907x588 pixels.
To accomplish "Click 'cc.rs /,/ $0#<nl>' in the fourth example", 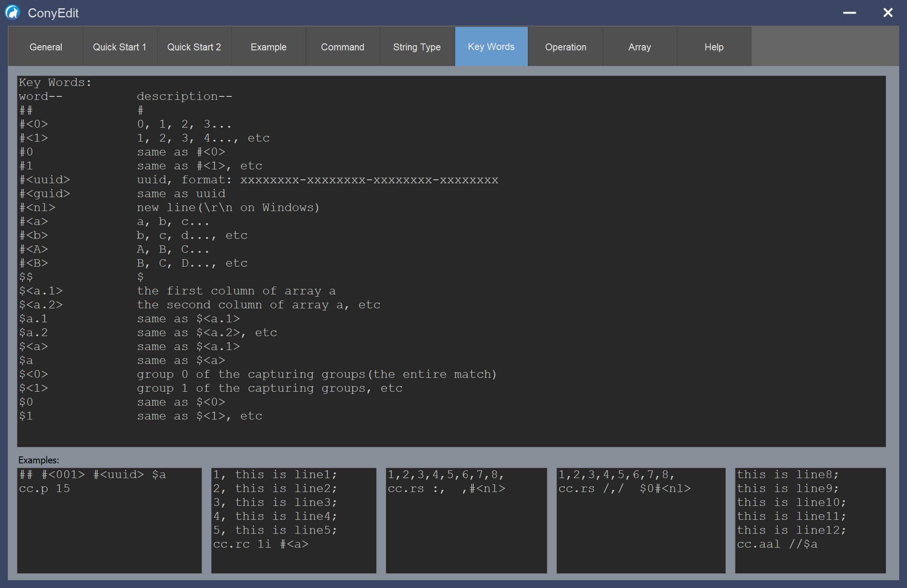I will pos(625,488).
